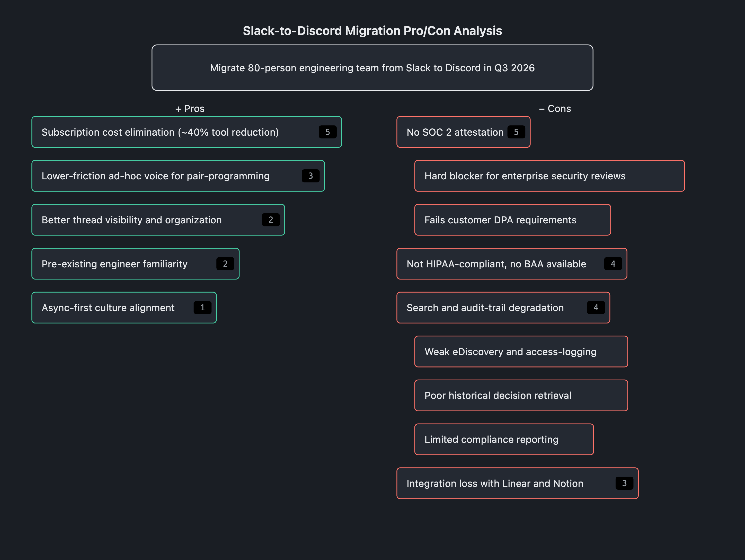The width and height of the screenshot is (745, 560).
Task: Select 'Async-first culture alignment' card
Action: [x=124, y=308]
